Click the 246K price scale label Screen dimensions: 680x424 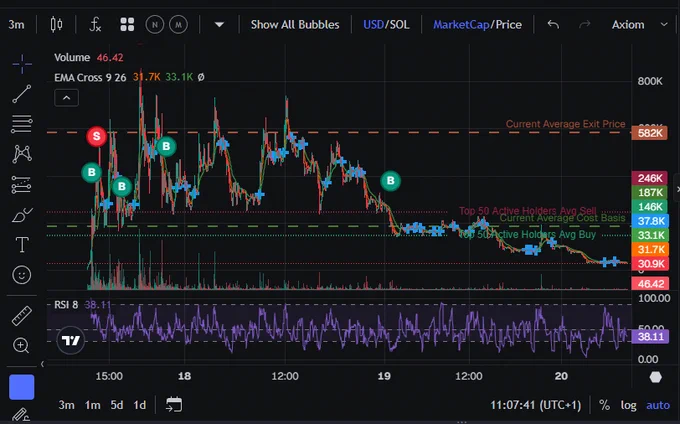[x=650, y=178]
